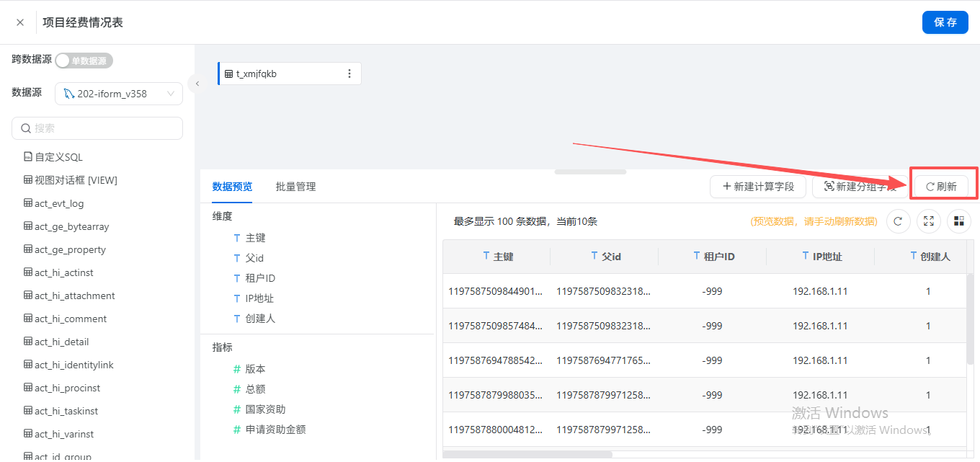980x462 pixels.
Task: Click round refresh preview data icon
Action: 898,221
